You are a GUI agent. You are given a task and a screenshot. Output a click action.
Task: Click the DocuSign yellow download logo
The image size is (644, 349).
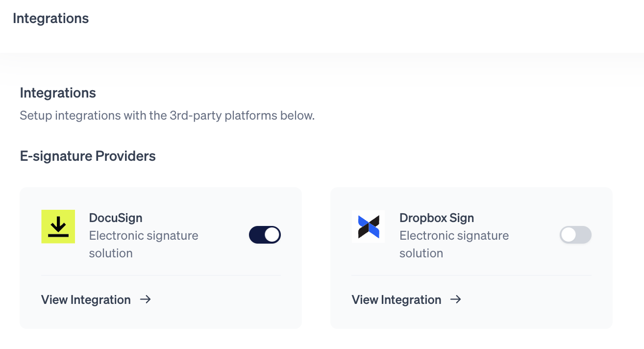[x=58, y=226]
